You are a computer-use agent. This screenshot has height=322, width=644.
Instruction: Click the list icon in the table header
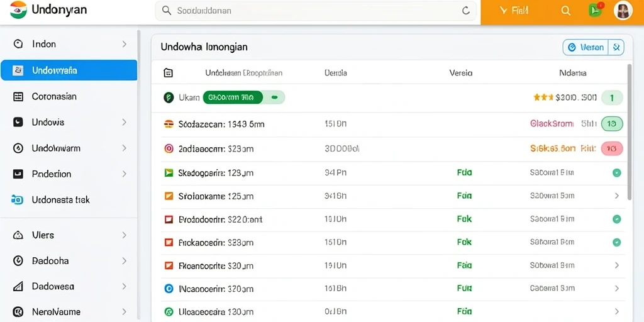pos(168,73)
